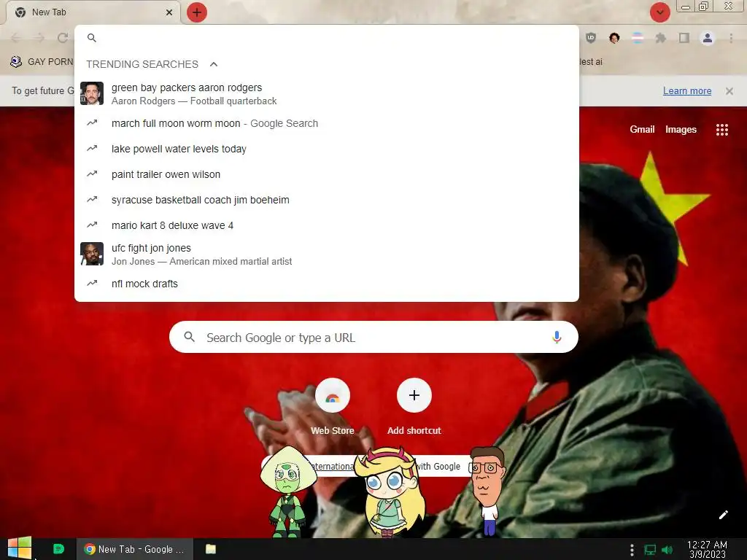Open the striped flag extension icon

(x=638, y=38)
